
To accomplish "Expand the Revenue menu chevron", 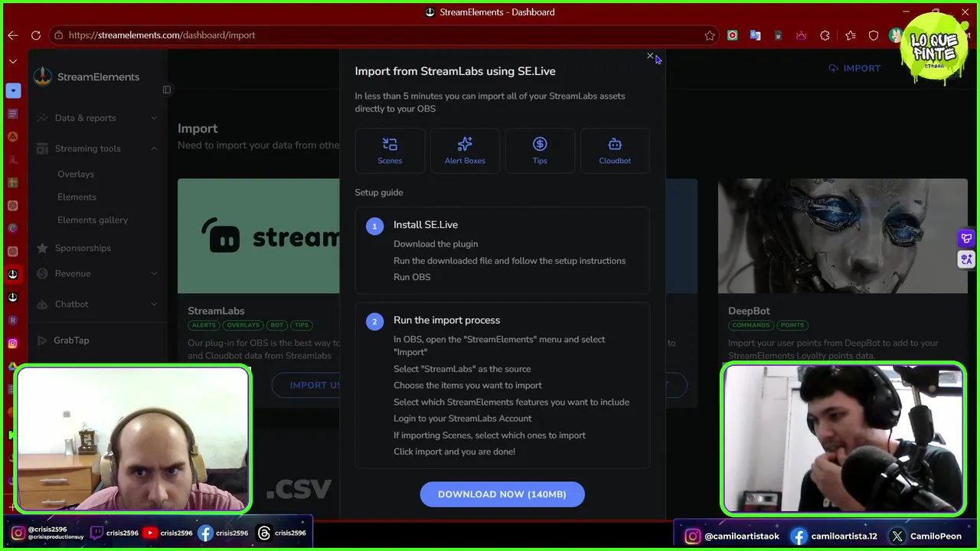I will point(154,273).
